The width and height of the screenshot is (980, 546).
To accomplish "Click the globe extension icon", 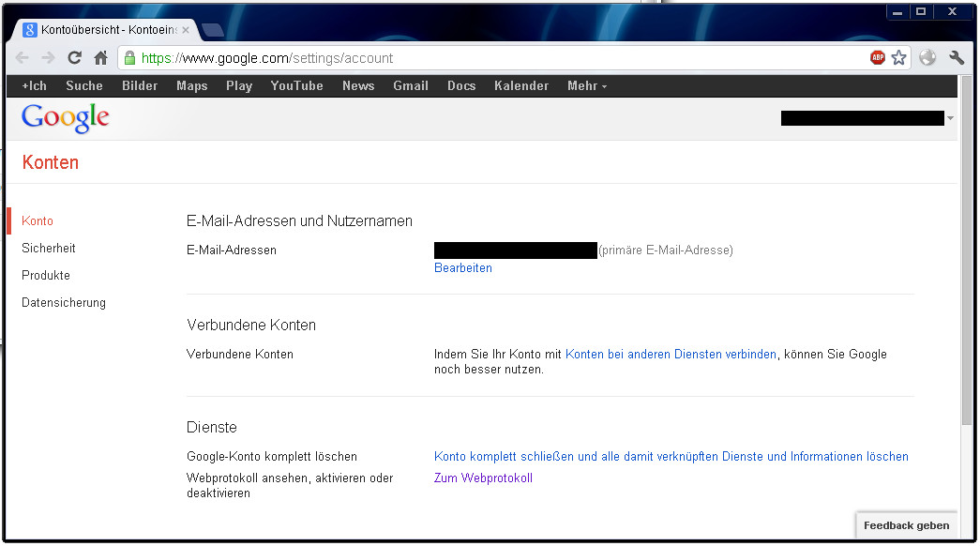I will pos(927,57).
